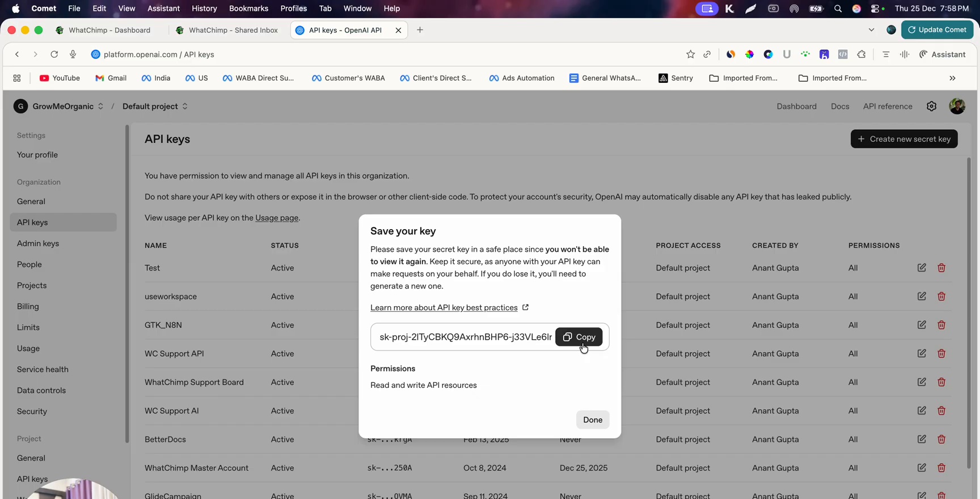The image size is (980, 499).
Task: Edit the useworkspace API key
Action: (922, 296)
